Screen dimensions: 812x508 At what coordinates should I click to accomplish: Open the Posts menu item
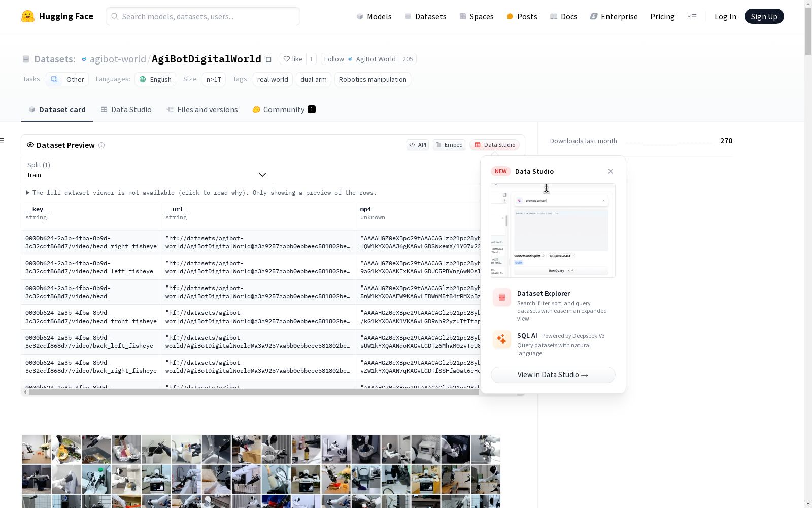tap(522, 16)
